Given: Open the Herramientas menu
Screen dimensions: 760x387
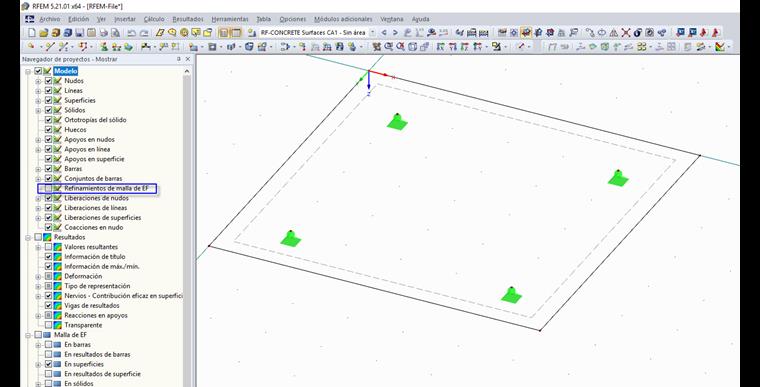Looking at the screenshot, I should (x=230, y=19).
